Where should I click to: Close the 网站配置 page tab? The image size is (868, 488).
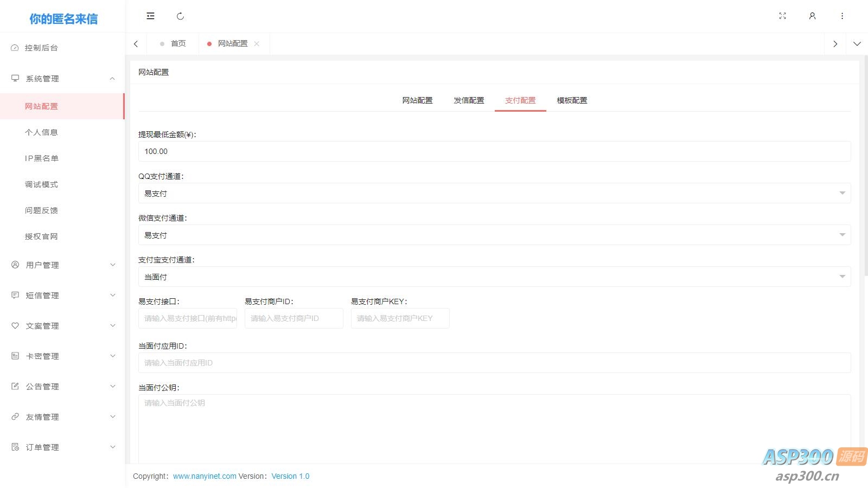click(257, 44)
